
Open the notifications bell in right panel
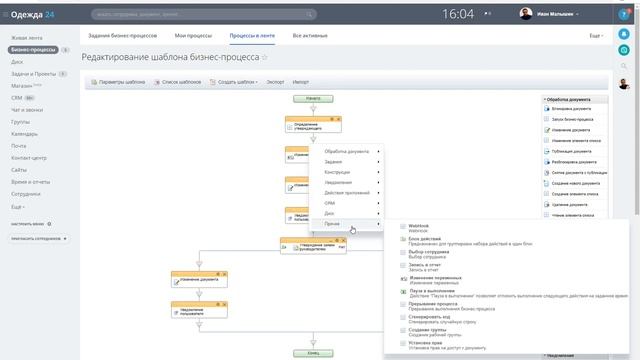coord(624,34)
